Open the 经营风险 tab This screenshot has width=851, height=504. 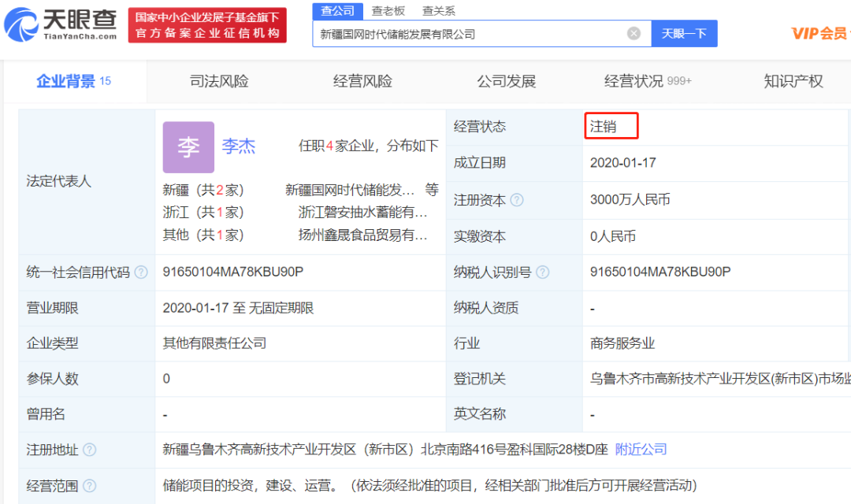click(362, 81)
